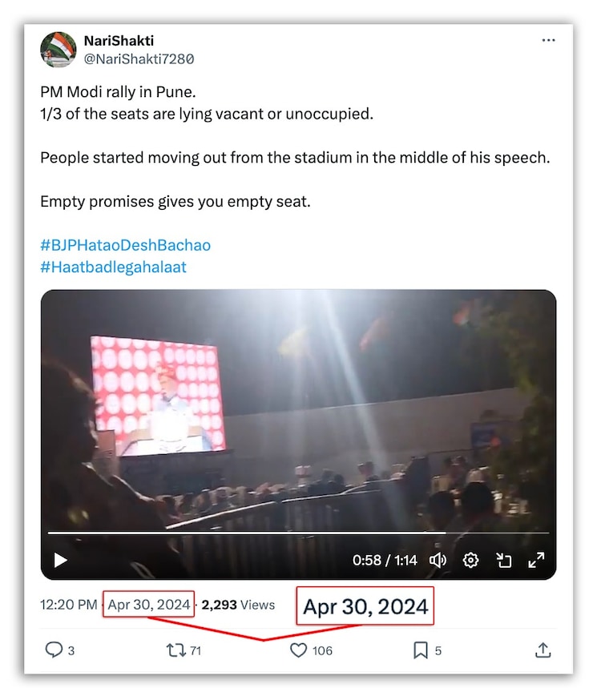
Task: Open the #Haatbadlegahalaat hashtag
Action: [x=113, y=267]
